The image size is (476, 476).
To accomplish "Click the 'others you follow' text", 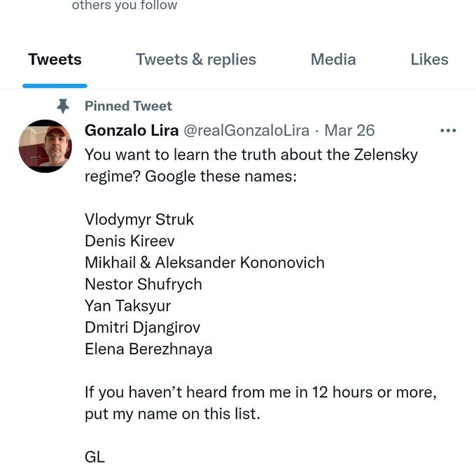I will [125, 5].
